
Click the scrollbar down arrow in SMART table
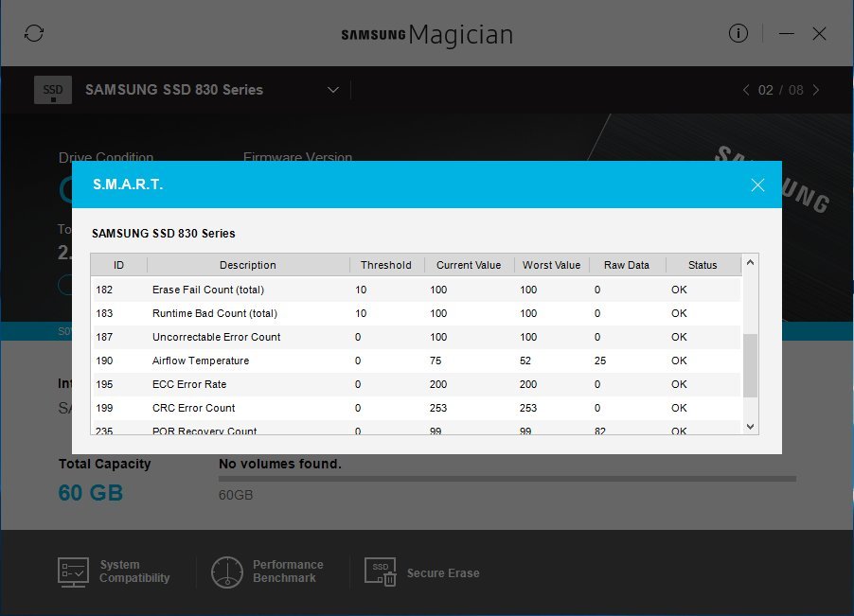pos(750,426)
